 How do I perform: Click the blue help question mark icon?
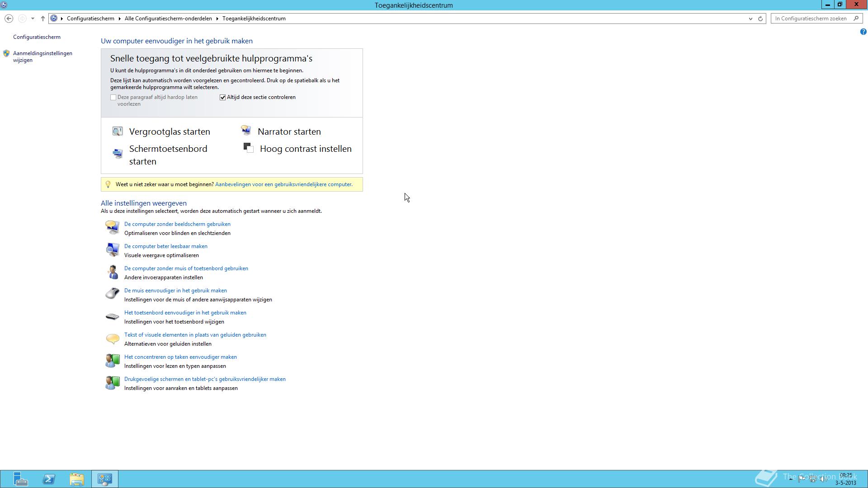coord(863,32)
